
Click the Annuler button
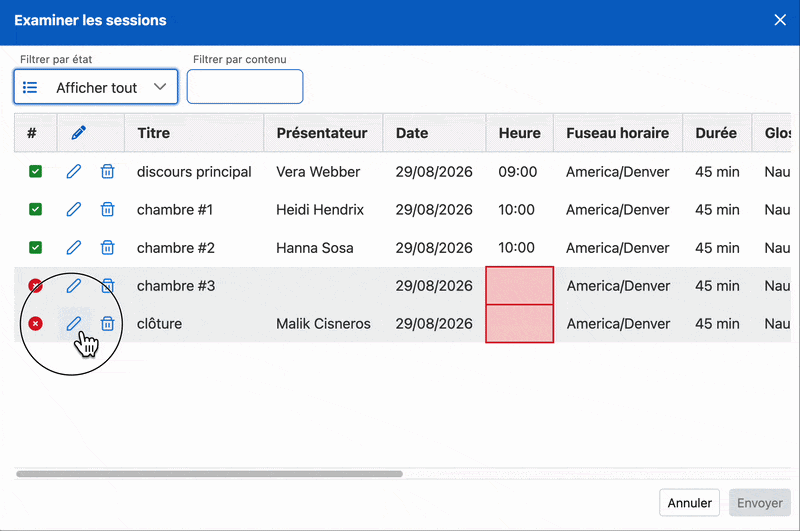tap(689, 503)
